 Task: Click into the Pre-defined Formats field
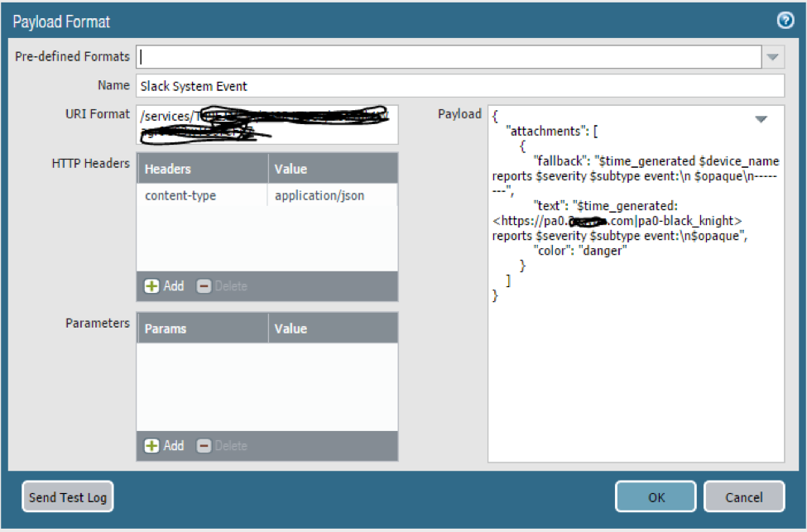(449, 57)
